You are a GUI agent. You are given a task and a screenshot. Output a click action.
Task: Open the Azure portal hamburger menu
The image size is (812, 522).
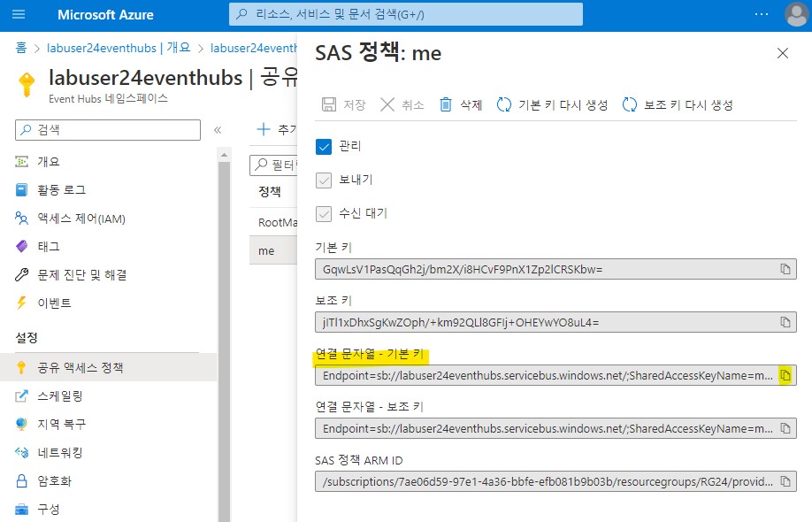point(19,14)
